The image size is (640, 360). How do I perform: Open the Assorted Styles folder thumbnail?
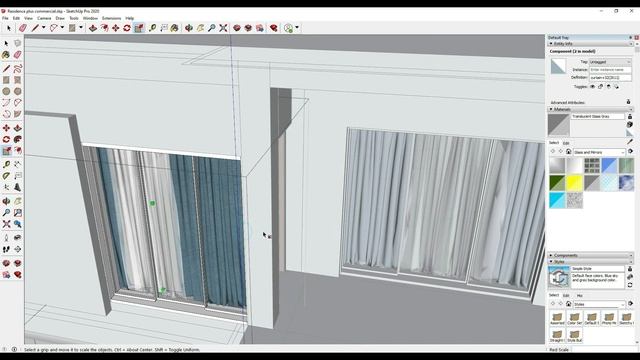[557, 318]
